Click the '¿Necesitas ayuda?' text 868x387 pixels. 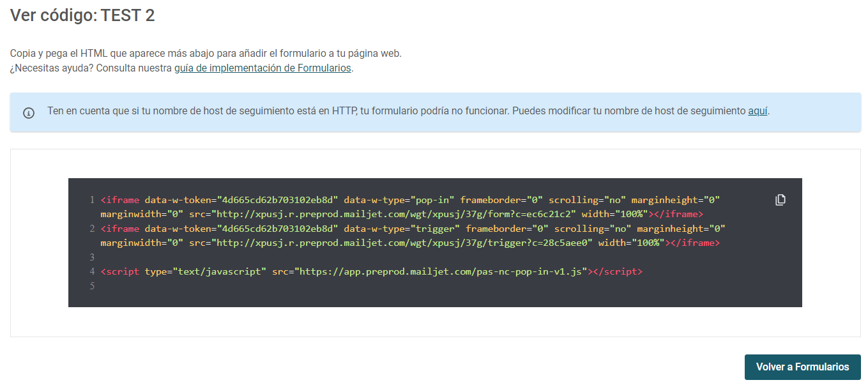(x=51, y=68)
